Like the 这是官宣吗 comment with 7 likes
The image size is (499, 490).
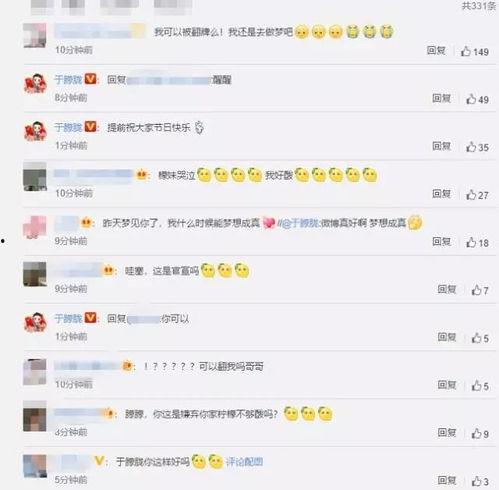(x=480, y=290)
